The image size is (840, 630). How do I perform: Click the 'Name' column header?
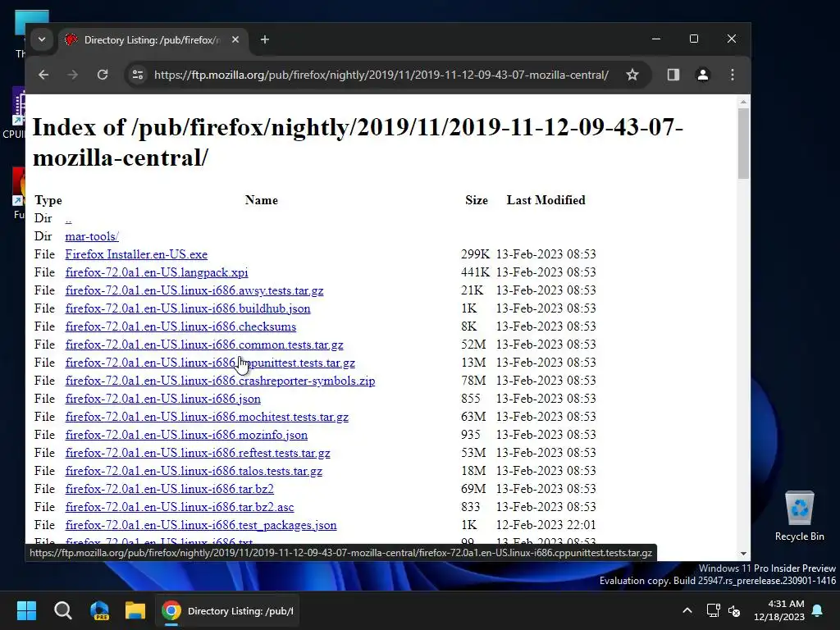point(262,200)
